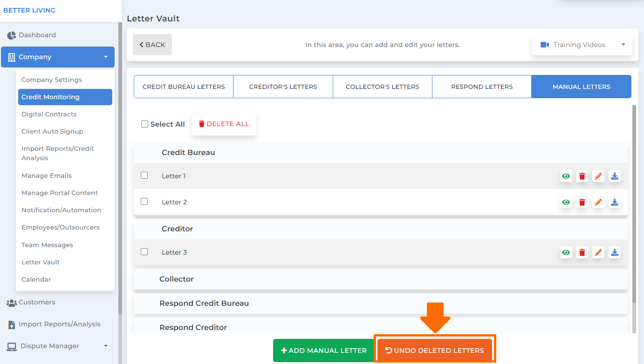Viewport: 644px width, 364px height.
Task: Collapse the Company menu arrow
Action: [106, 57]
